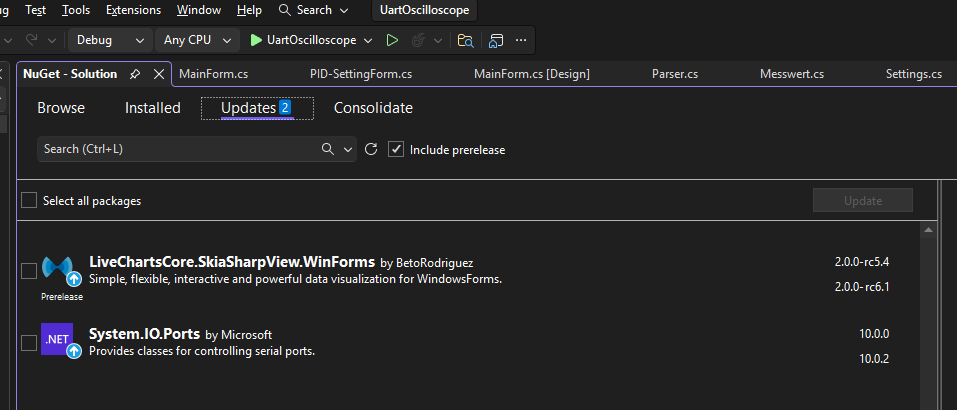Open the toolbar overflow ellipsis menu
This screenshot has width=957, height=410.
[521, 40]
